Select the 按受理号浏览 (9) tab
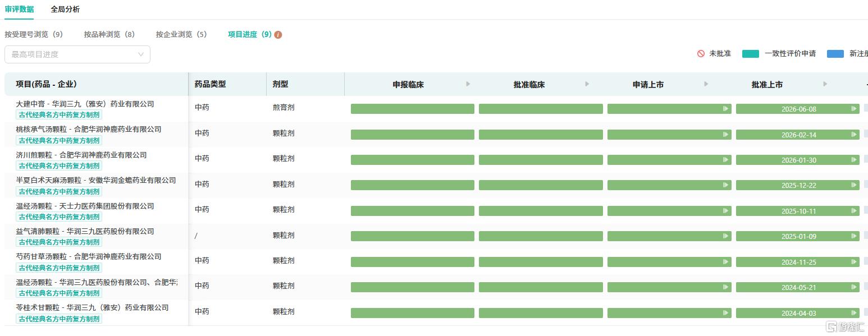 34,34
